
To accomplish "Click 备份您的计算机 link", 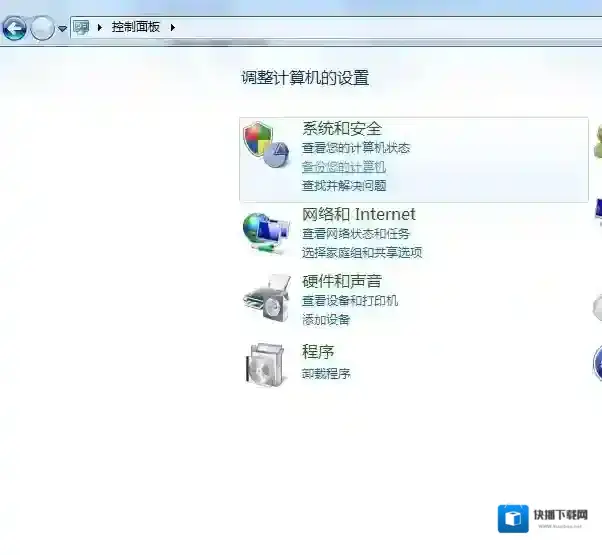I will (343, 167).
